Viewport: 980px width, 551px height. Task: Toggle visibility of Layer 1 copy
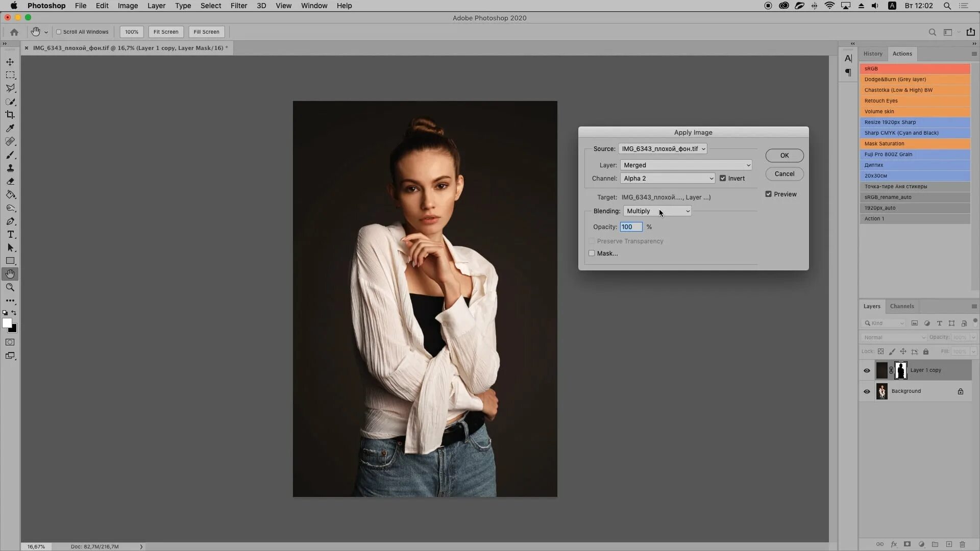tap(866, 370)
